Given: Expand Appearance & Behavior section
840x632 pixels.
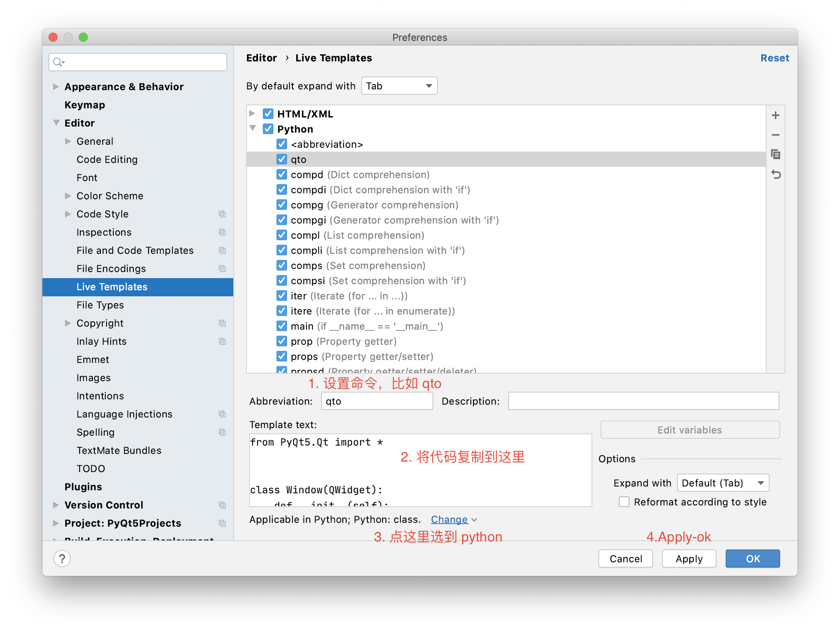Looking at the screenshot, I should pos(56,87).
